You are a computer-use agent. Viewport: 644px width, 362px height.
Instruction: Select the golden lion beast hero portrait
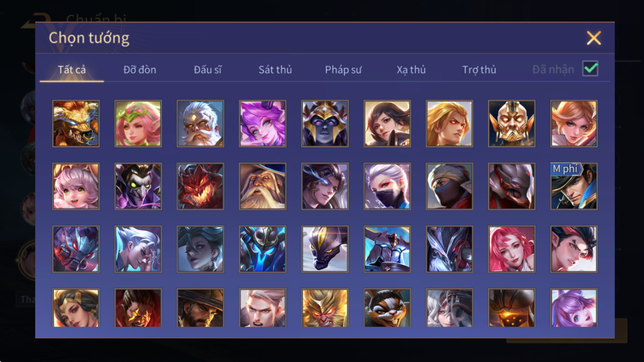tap(76, 124)
